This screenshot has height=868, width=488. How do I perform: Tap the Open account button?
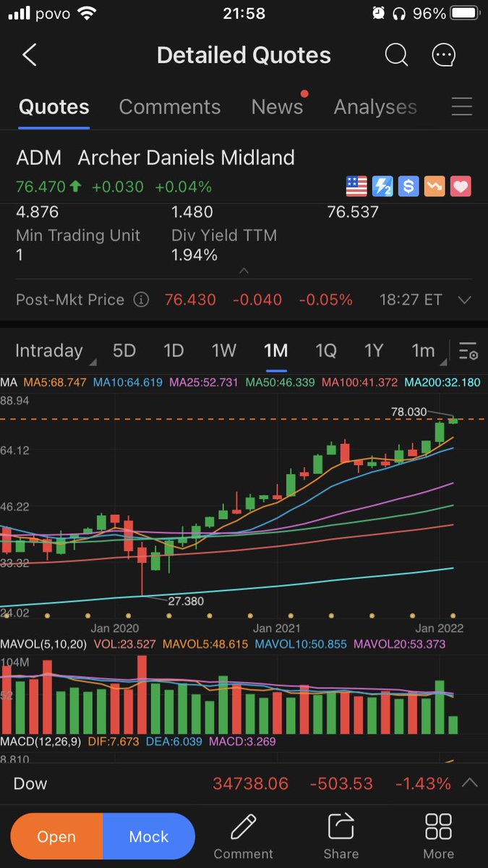point(56,836)
